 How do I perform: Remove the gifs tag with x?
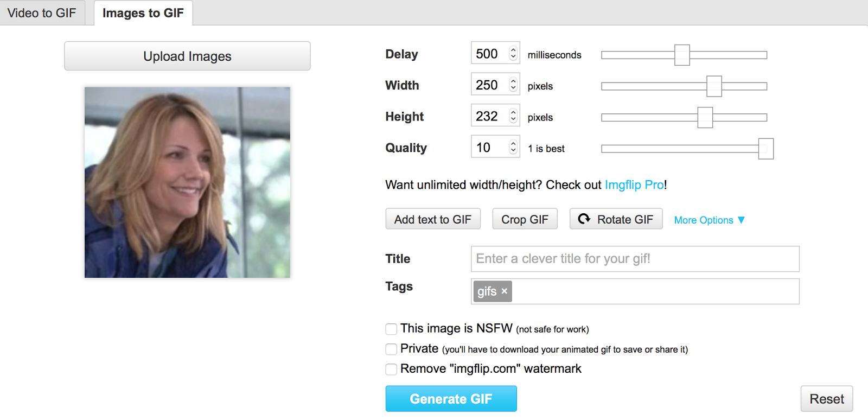click(x=505, y=291)
